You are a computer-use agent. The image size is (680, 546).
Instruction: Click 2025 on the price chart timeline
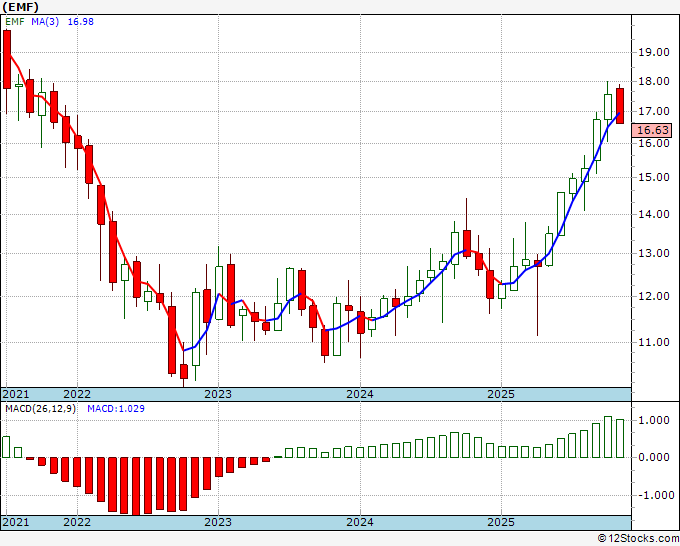pos(501,394)
